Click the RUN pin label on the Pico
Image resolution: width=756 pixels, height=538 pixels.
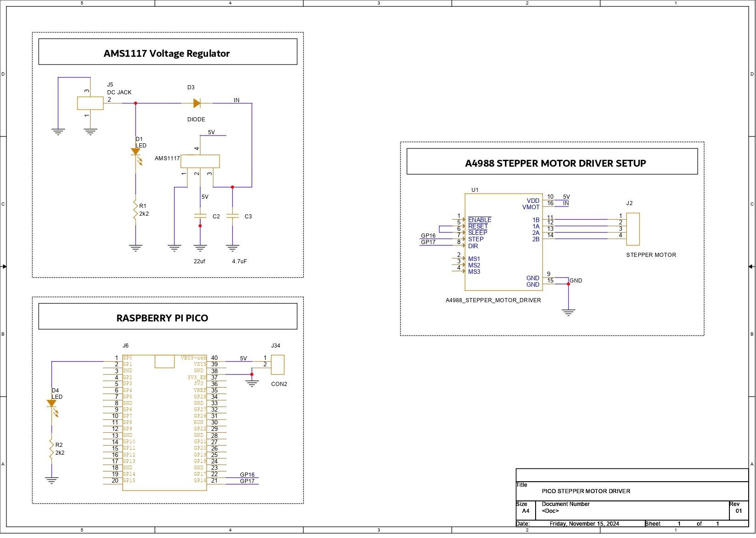198,422
